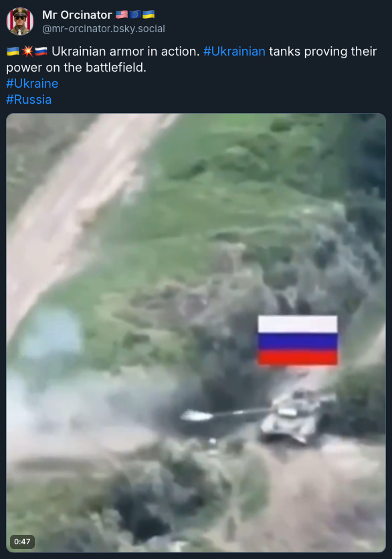Click the explosion emoji in the post text
The image size is (392, 559).
coord(27,52)
